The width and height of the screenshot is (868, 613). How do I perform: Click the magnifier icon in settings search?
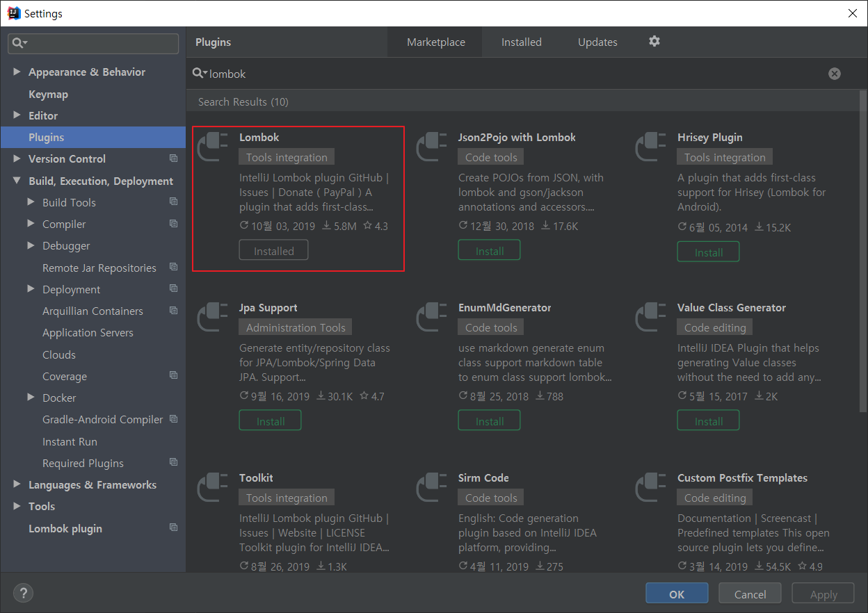20,43
